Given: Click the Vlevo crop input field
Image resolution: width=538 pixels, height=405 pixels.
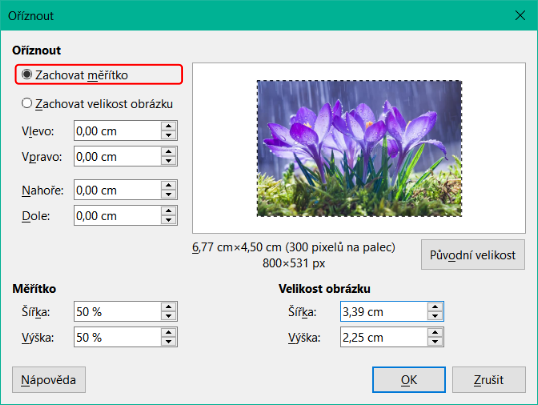Looking at the screenshot, I should click(117, 130).
